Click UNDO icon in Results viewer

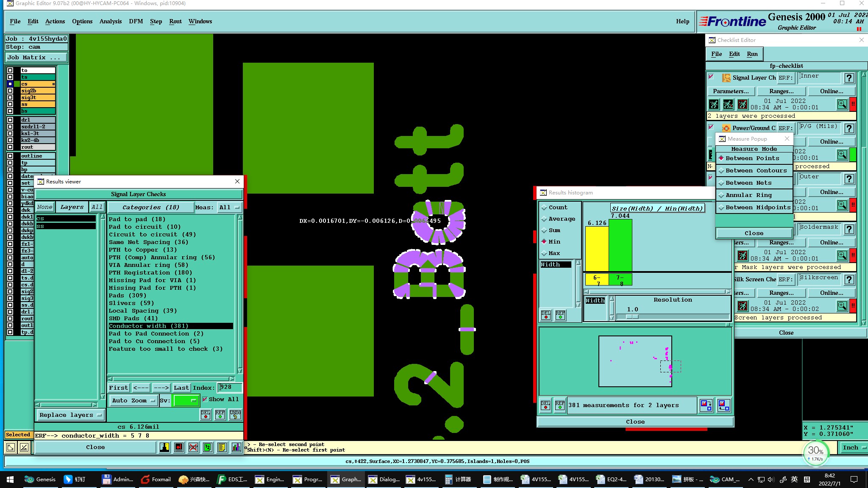click(x=235, y=415)
